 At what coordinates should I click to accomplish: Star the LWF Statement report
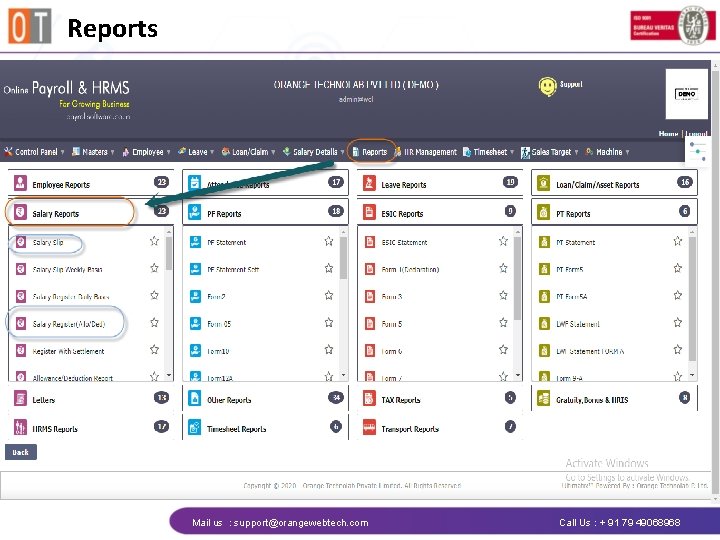(678, 322)
